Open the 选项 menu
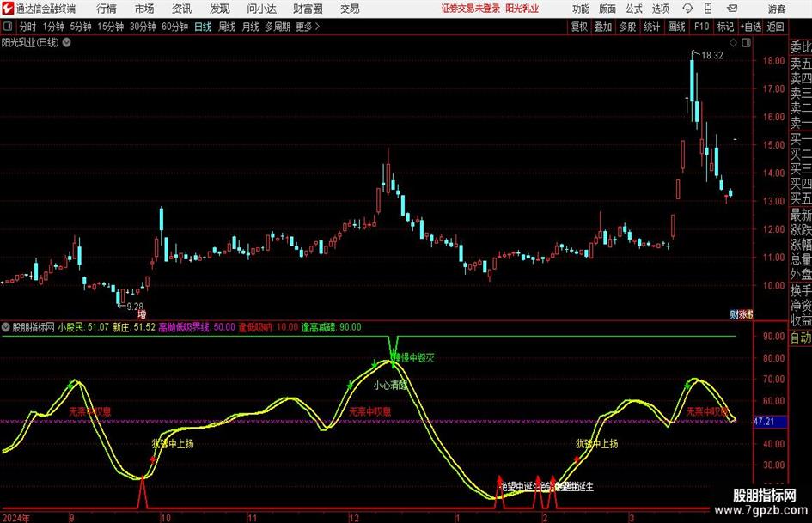812x523 pixels. pos(660,9)
